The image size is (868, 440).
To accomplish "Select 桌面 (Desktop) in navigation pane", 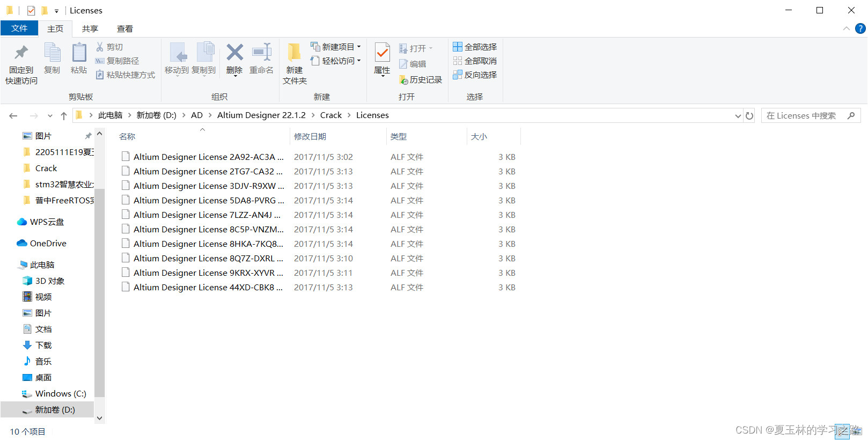I will [x=38, y=377].
